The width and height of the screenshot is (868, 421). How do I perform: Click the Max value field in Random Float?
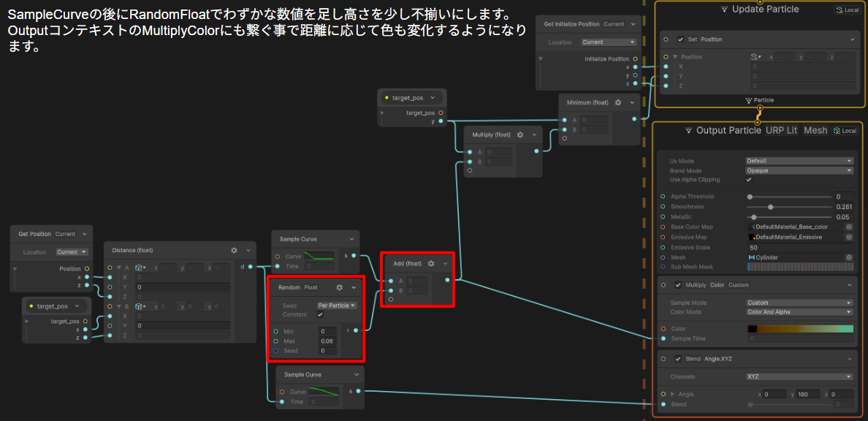327,341
